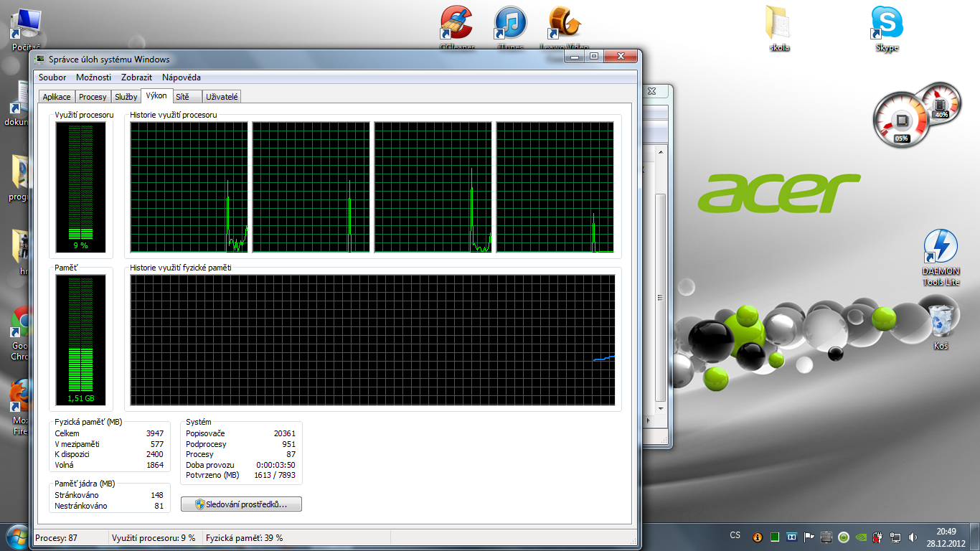The height and width of the screenshot is (551, 980).
Task: Click the V mezipaměti value 577
Action: tap(156, 444)
